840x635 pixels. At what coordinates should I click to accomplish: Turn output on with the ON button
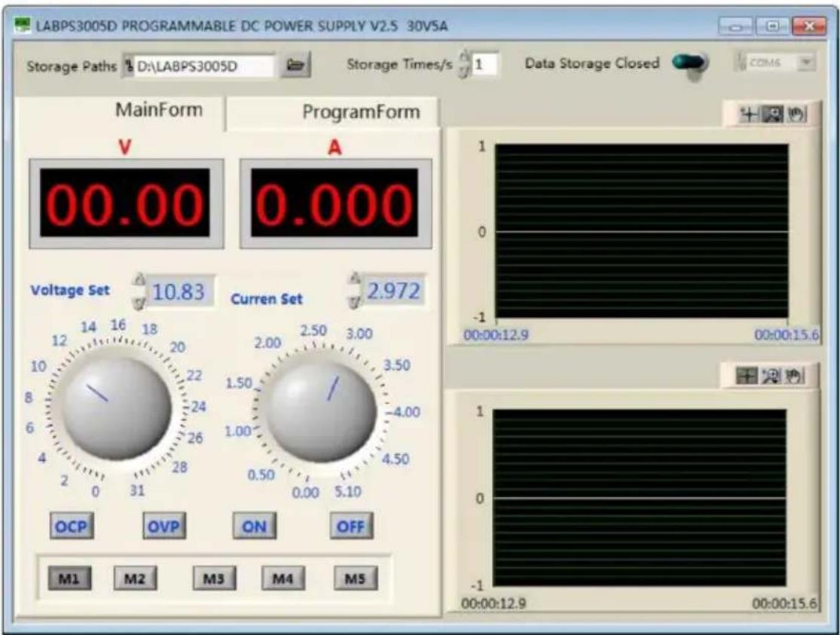click(255, 527)
